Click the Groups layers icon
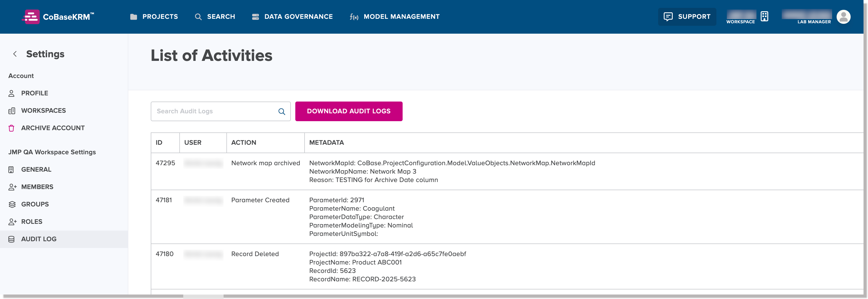The height and width of the screenshot is (299, 868). coord(12,204)
